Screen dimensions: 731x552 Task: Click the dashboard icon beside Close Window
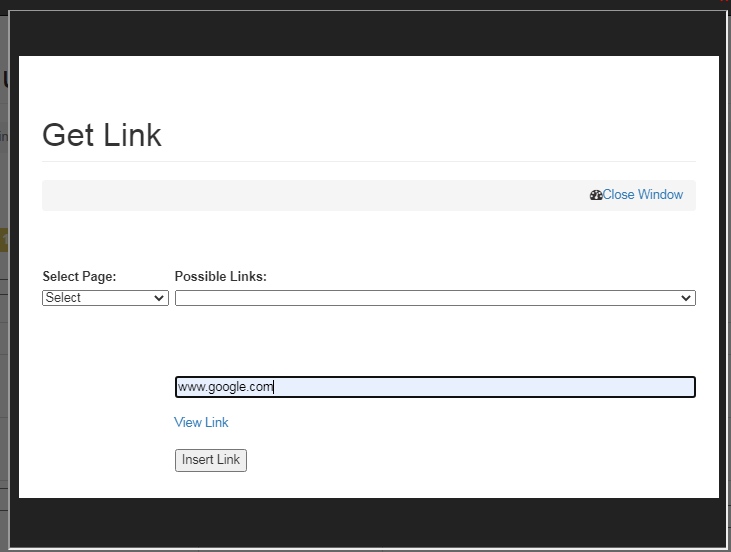596,195
